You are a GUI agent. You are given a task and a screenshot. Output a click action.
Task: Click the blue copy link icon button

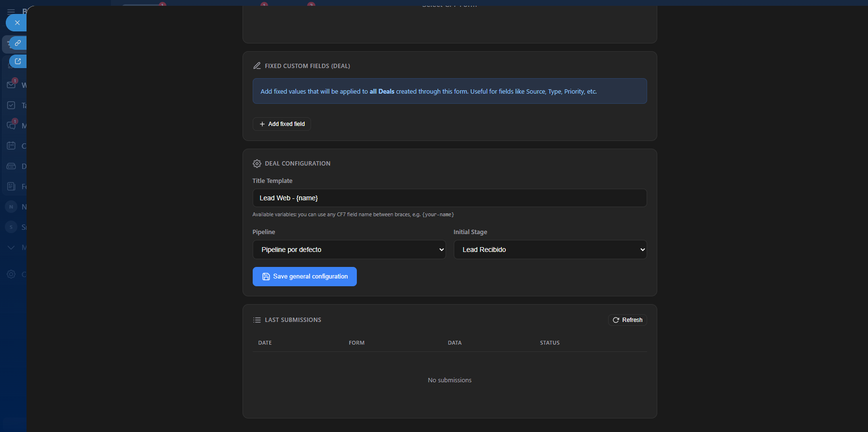click(x=18, y=43)
